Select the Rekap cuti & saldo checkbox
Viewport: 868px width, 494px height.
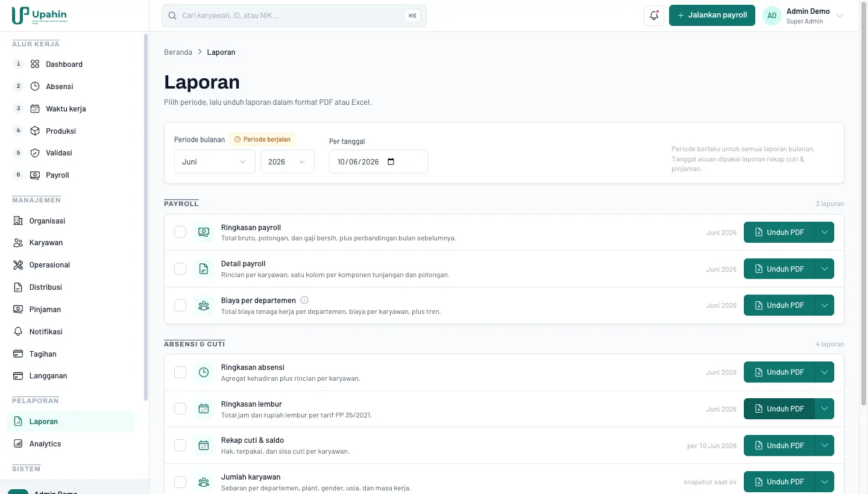click(180, 446)
